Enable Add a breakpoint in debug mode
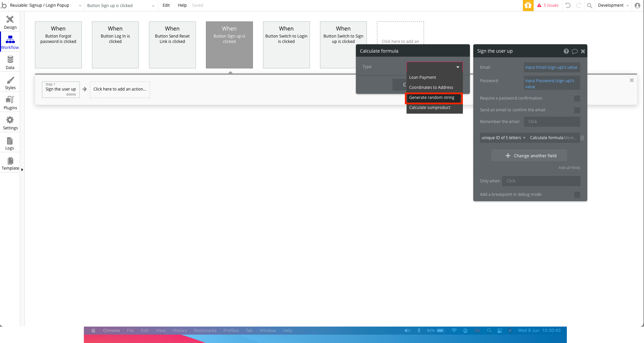 (x=577, y=194)
